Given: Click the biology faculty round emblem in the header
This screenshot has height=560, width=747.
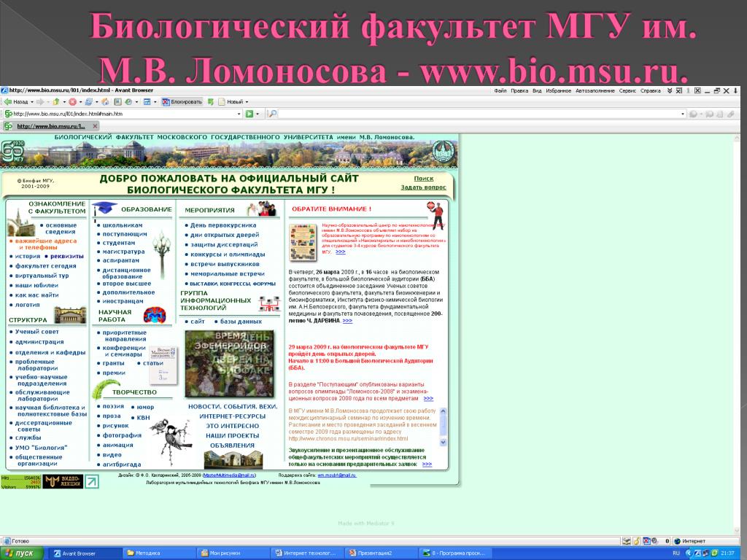Looking at the screenshot, I should click(x=443, y=153).
